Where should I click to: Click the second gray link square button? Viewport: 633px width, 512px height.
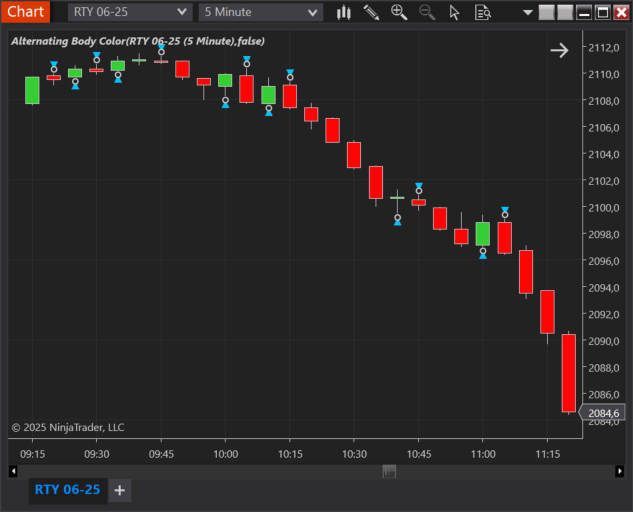(565, 13)
